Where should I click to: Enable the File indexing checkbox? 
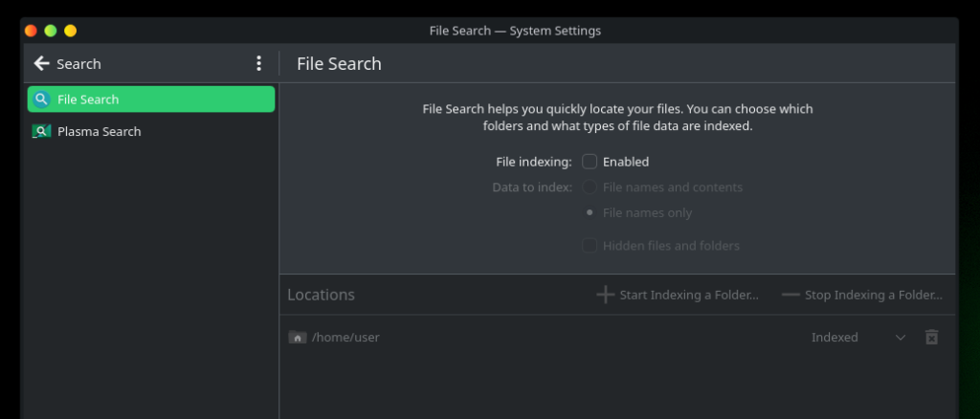[590, 162]
